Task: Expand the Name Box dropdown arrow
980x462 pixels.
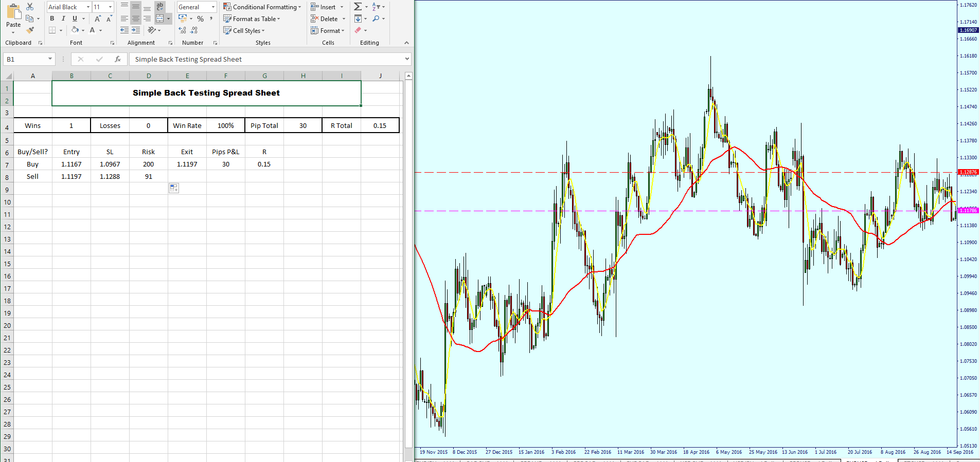Action: pyautogui.click(x=50, y=59)
